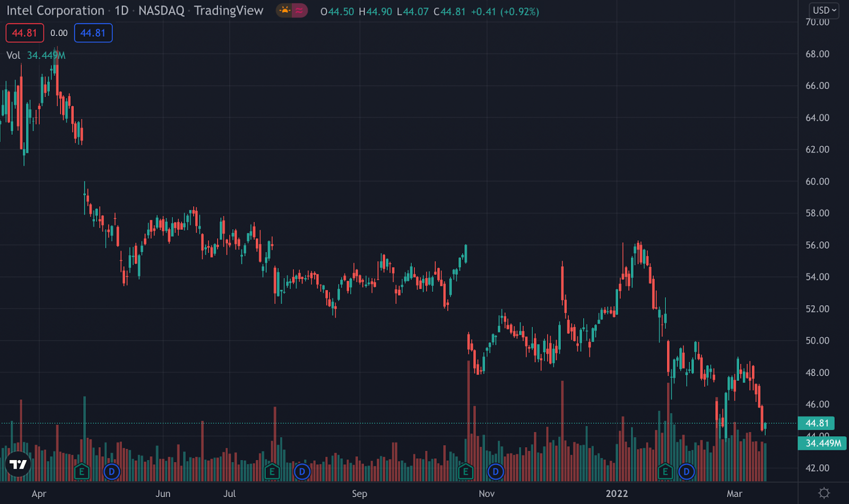
Task: Click the Mar label on time axis
Action: (734, 494)
